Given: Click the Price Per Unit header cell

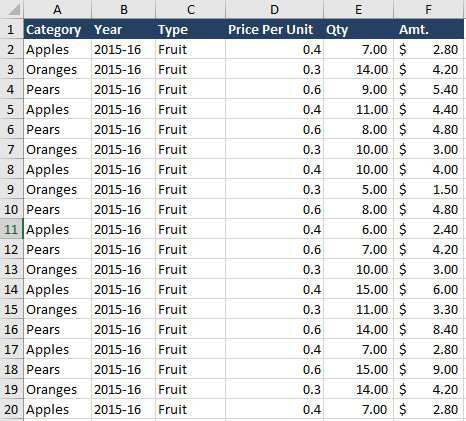Looking at the screenshot, I should tap(274, 29).
